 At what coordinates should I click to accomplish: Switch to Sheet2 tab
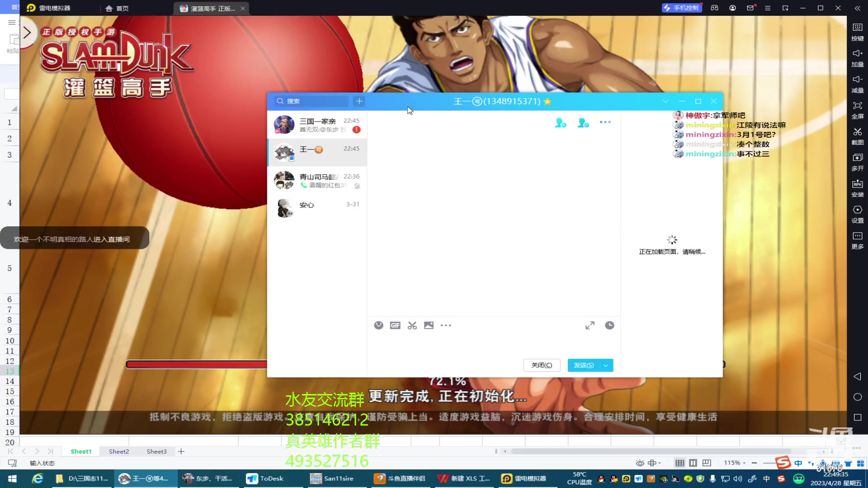click(119, 451)
